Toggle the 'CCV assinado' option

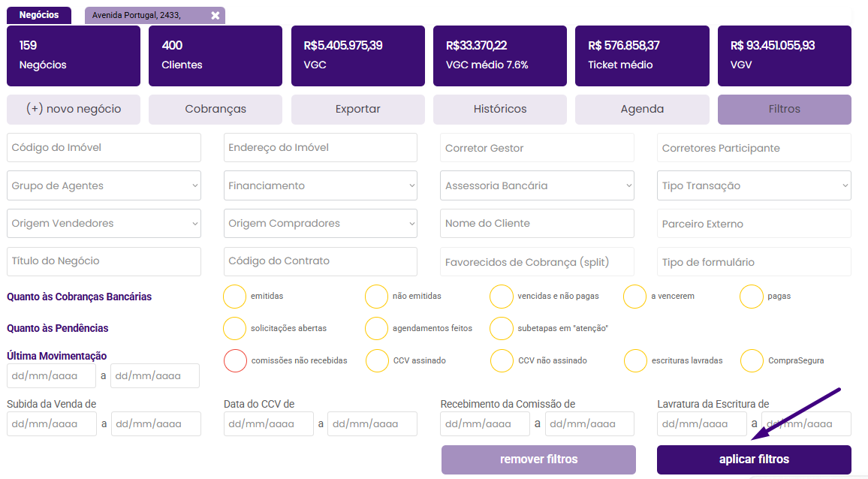point(377,360)
